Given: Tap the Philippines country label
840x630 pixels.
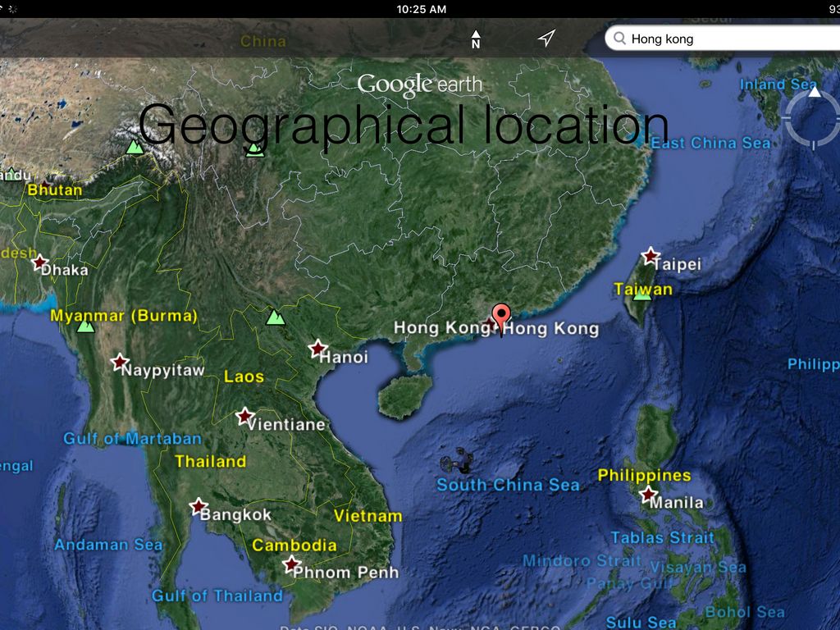Looking at the screenshot, I should (644, 475).
